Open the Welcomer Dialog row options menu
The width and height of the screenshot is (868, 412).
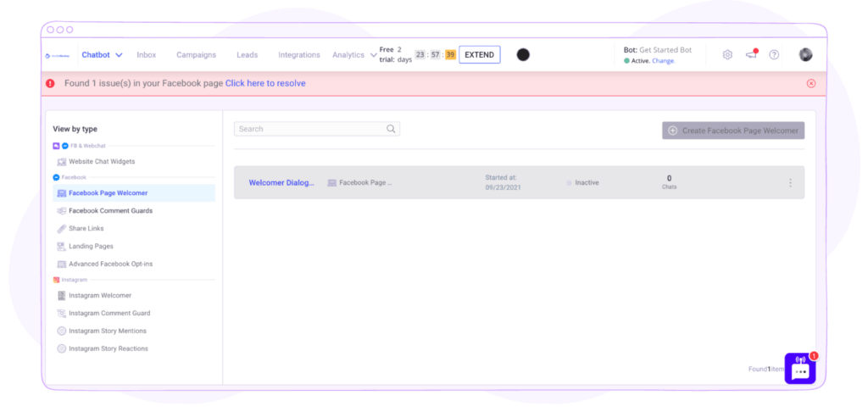coord(790,183)
